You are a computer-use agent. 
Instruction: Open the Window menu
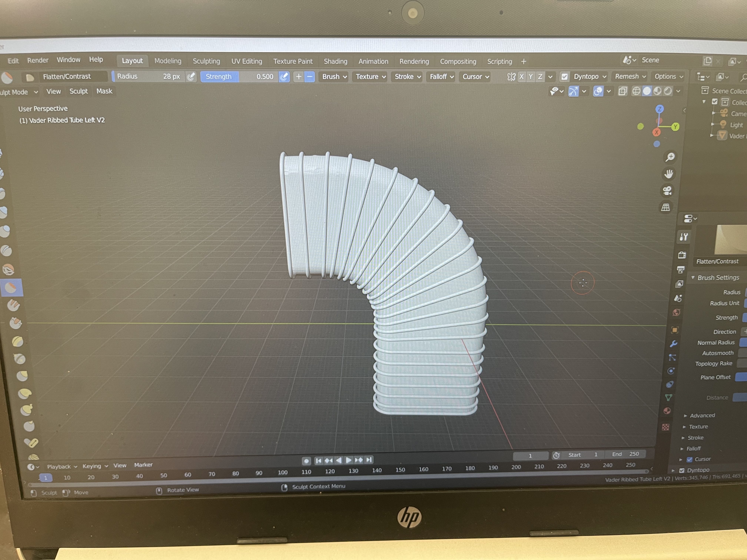click(69, 60)
